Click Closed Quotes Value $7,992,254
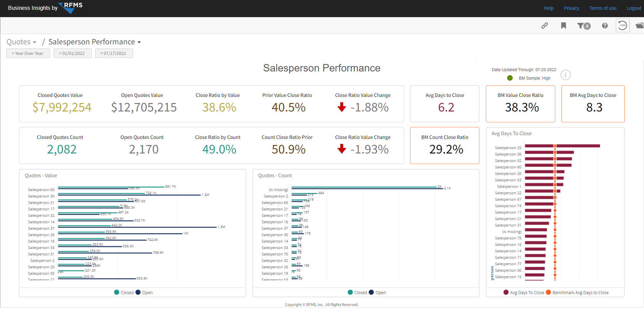Image resolution: width=644 pixels, height=310 pixels. coord(62,107)
